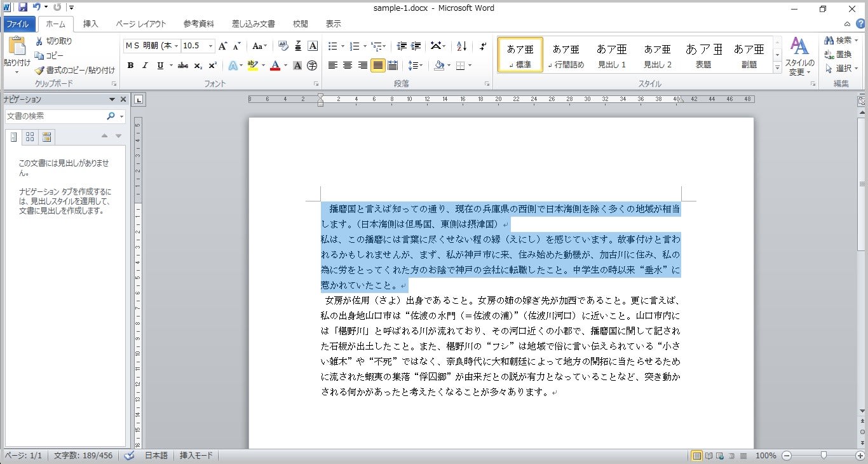Toggle Underline formatting
The image size is (868, 464).
(160, 65)
